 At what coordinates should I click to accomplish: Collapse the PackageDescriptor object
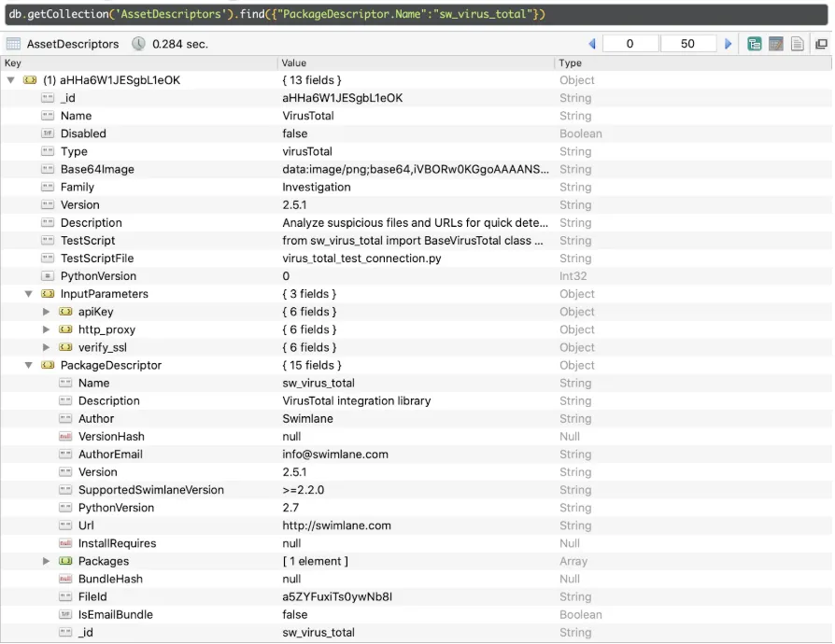pos(29,365)
